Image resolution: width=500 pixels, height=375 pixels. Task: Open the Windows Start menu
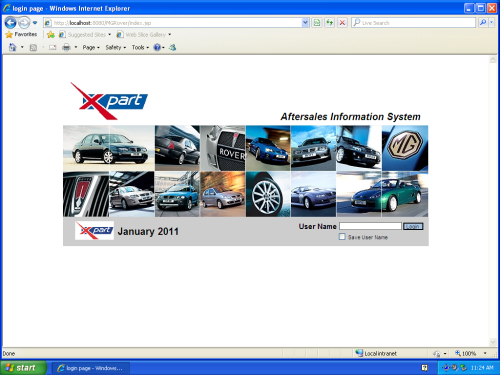23,368
